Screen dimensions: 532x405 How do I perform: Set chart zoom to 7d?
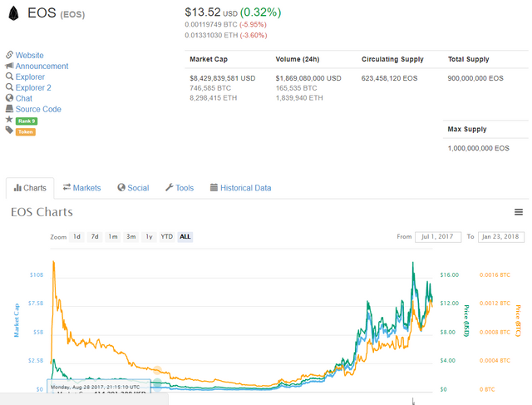pyautogui.click(x=95, y=237)
